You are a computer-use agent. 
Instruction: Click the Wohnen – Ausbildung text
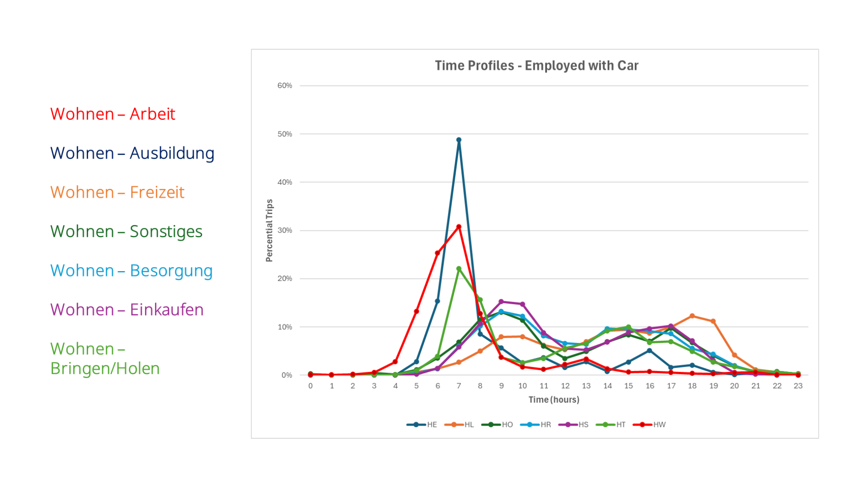132,153
